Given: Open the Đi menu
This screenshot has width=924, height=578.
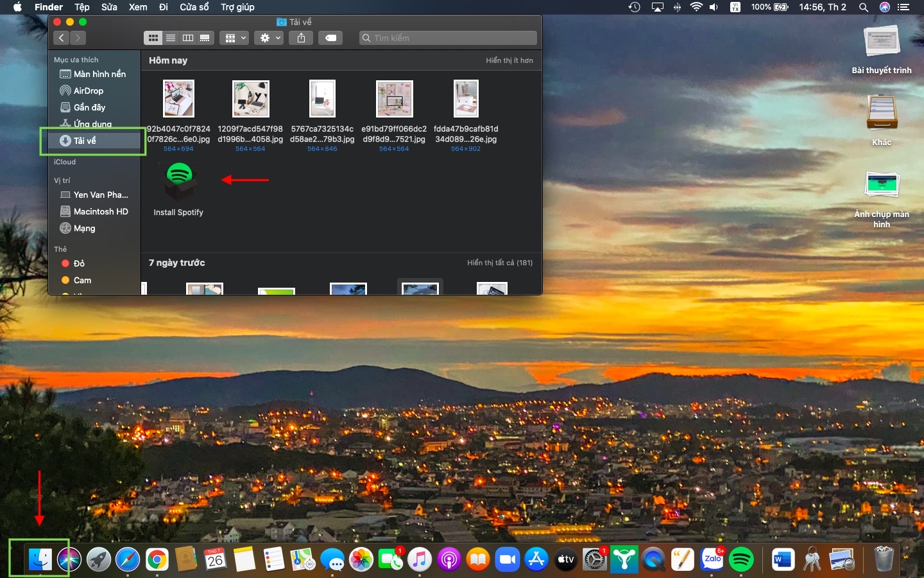Looking at the screenshot, I should pos(164,7).
